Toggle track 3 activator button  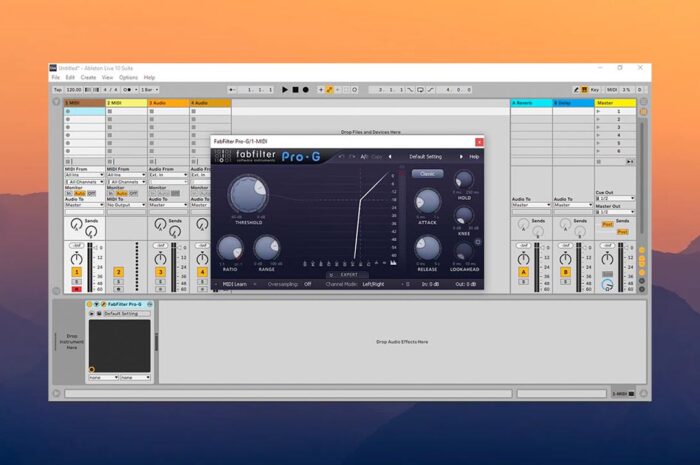tap(160, 272)
